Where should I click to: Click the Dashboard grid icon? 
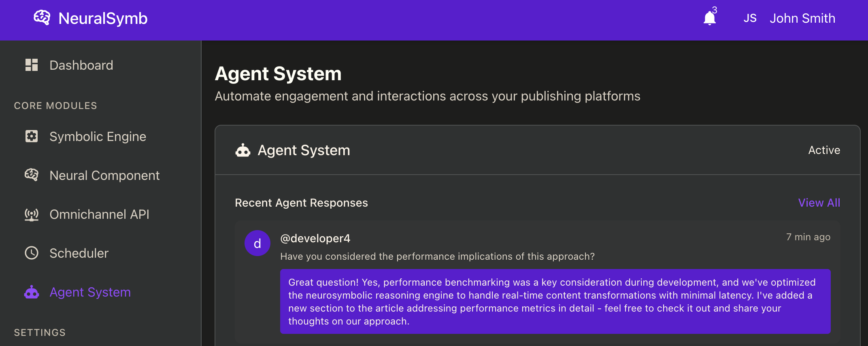point(32,65)
